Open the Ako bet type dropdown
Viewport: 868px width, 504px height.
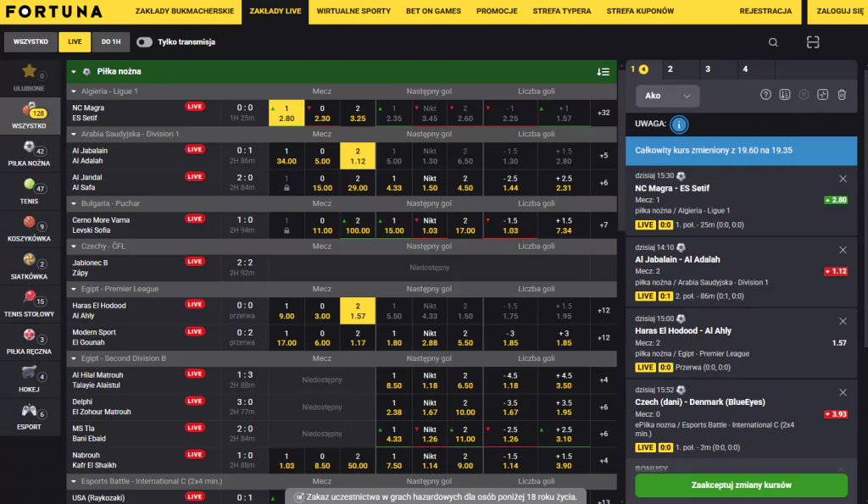pos(667,96)
